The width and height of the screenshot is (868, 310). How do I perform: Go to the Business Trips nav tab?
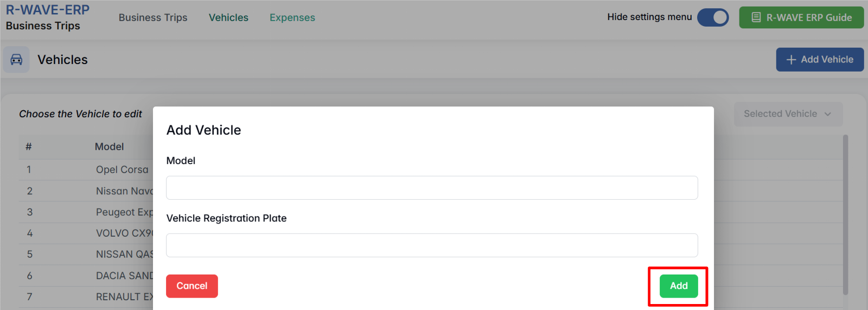[153, 17]
